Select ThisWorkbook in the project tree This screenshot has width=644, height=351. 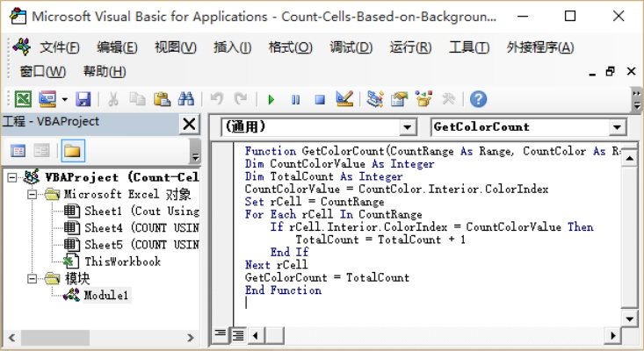pos(122,261)
